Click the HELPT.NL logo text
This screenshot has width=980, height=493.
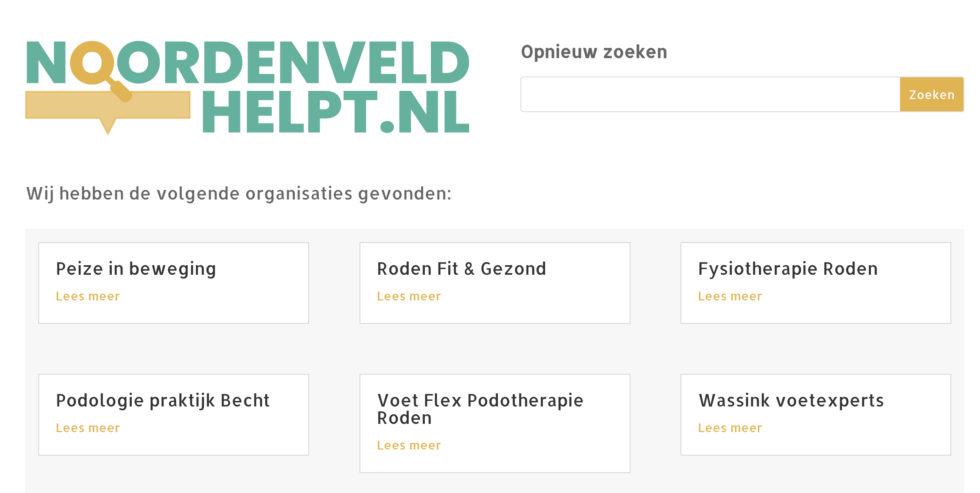coord(336,112)
